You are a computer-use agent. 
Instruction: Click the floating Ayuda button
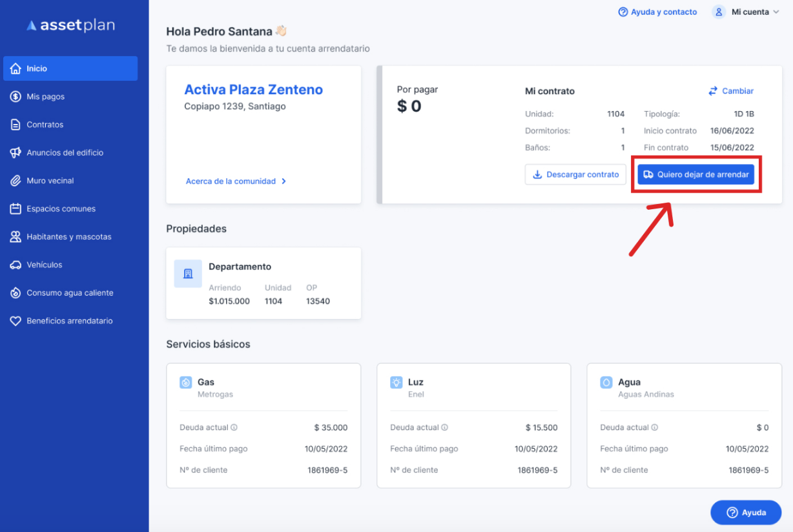click(x=746, y=513)
